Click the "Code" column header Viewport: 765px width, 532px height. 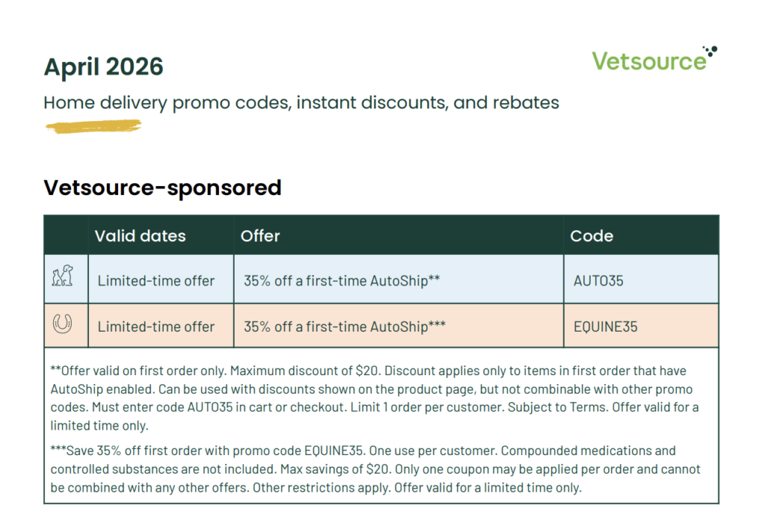point(592,236)
